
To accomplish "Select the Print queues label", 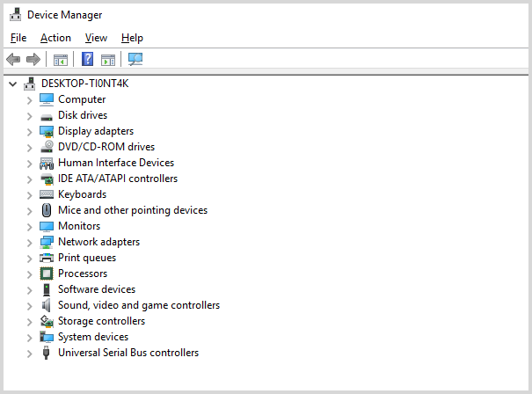I will tap(87, 258).
